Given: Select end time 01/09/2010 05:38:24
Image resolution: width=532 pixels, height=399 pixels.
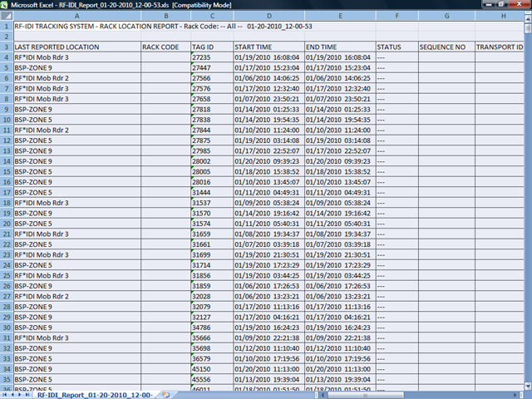Looking at the screenshot, I should pos(340,203).
